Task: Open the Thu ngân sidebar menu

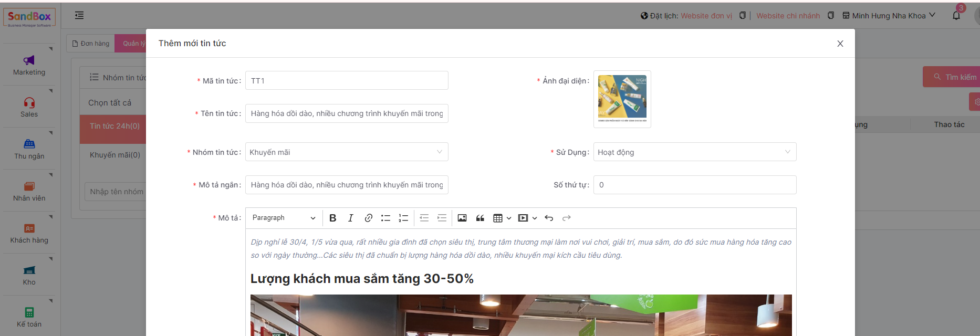Action: click(29, 149)
